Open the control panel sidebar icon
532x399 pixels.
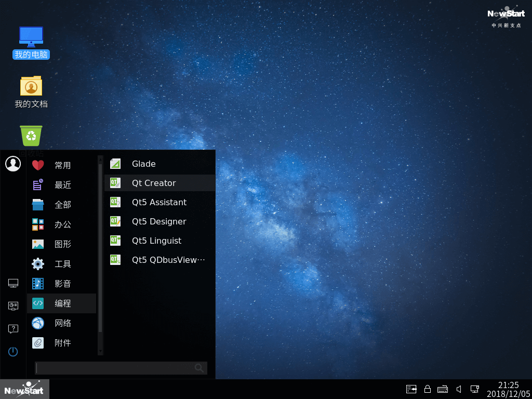13,306
